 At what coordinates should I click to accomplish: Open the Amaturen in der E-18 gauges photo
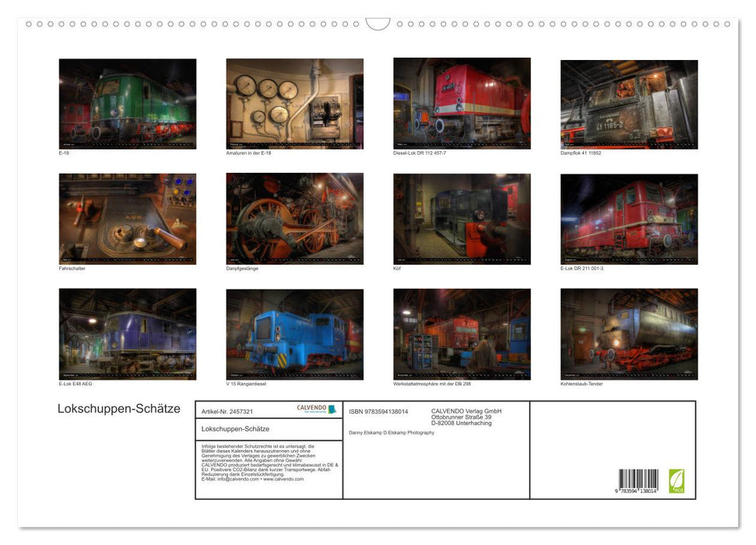[x=294, y=104]
